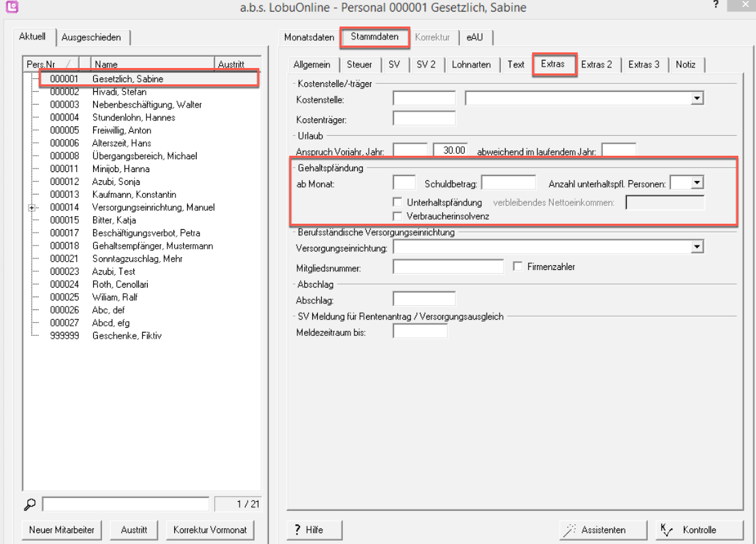Tick the Verbraucherinsolvenz checkbox

(397, 216)
